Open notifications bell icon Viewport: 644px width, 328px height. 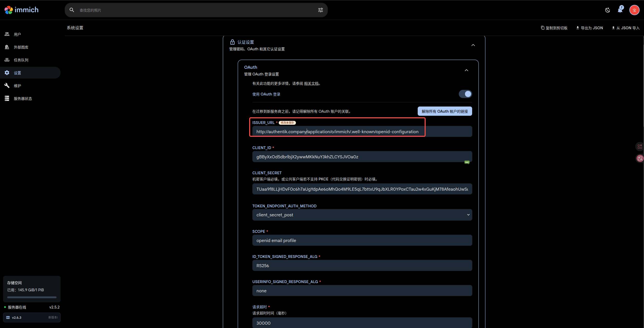coord(620,10)
